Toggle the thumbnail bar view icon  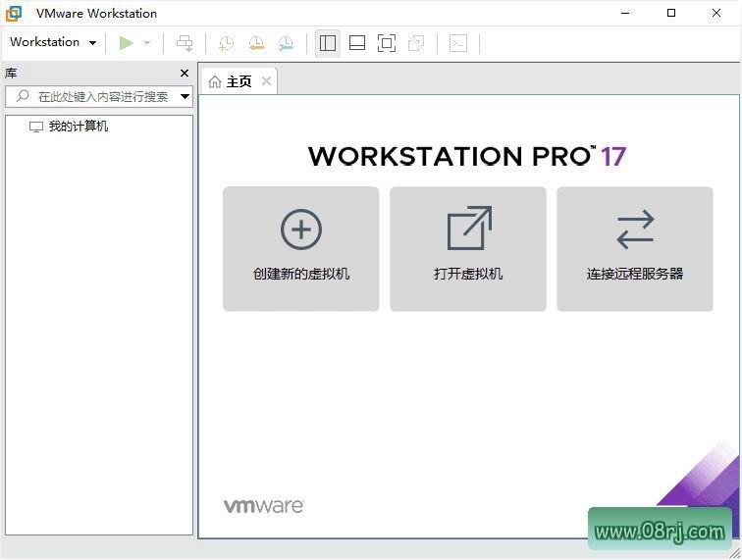coord(357,43)
